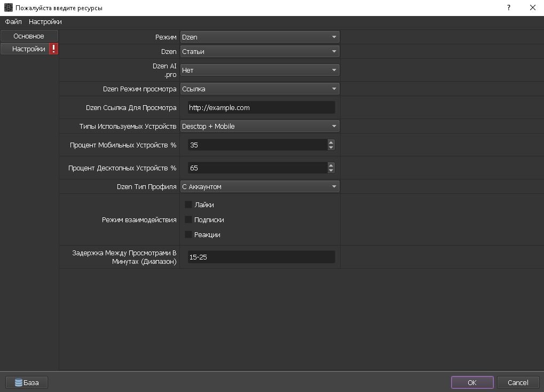Open the Dzen Тип Профиля dropdown
The image size is (544, 392).
pyautogui.click(x=260, y=186)
